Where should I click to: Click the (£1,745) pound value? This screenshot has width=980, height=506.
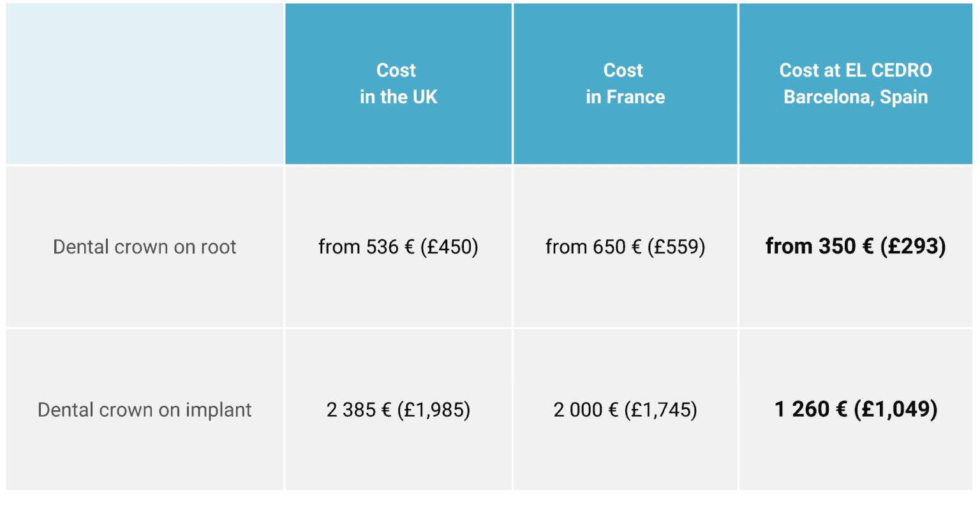point(661,410)
